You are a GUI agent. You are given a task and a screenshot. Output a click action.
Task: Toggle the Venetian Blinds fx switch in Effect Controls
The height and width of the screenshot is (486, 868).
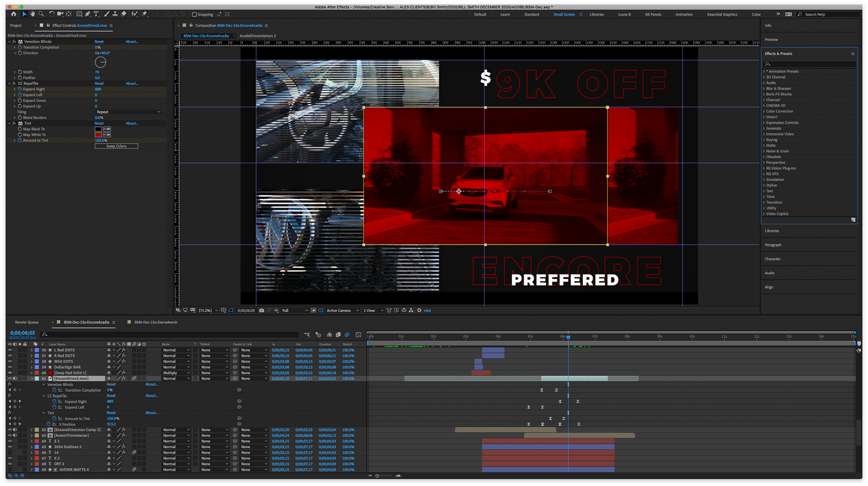coord(14,42)
